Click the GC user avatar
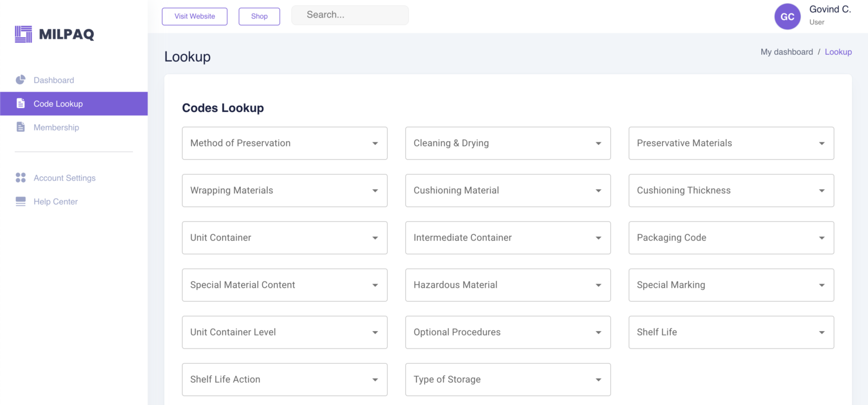 [787, 17]
